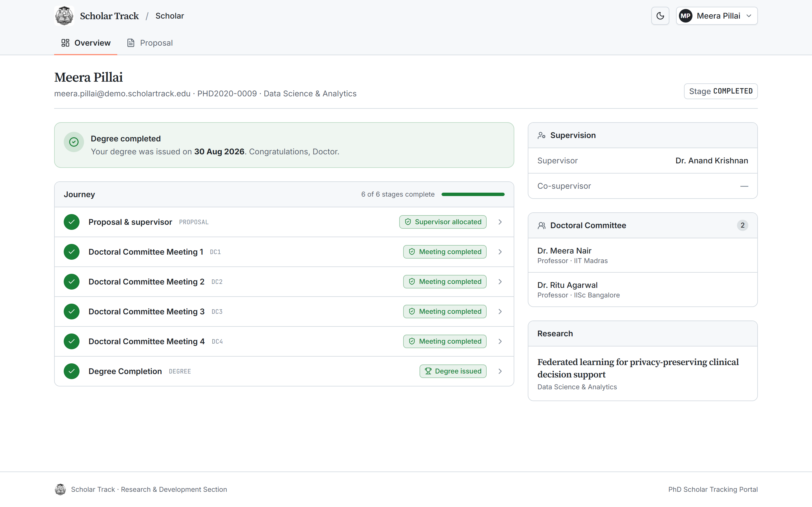
Task: Open Dr. Meera Nair committee entry
Action: click(x=643, y=255)
